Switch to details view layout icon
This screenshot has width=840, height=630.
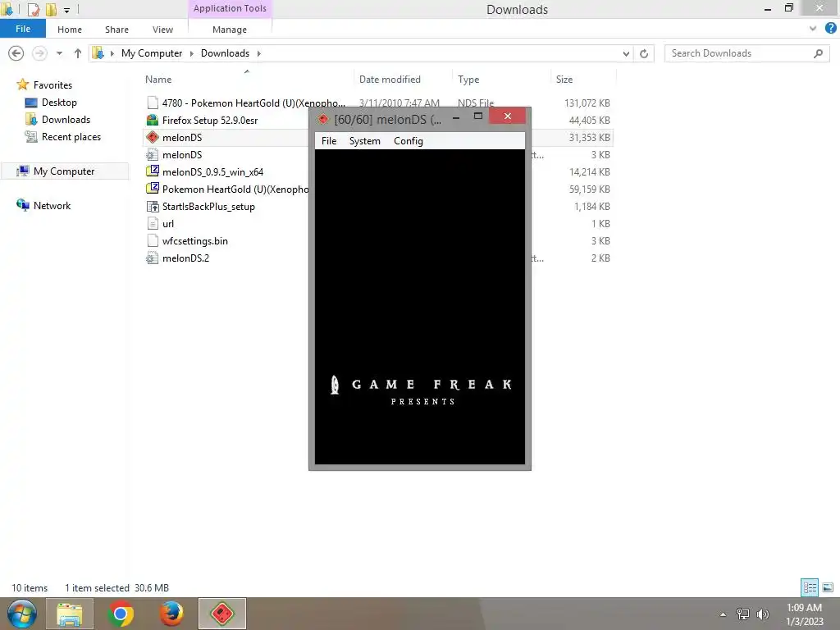click(x=810, y=587)
